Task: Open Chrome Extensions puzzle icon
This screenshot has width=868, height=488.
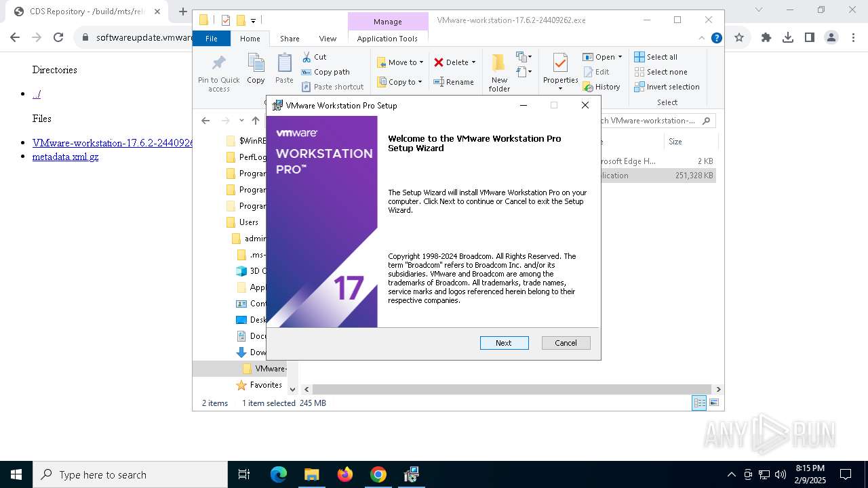Action: 766,37
